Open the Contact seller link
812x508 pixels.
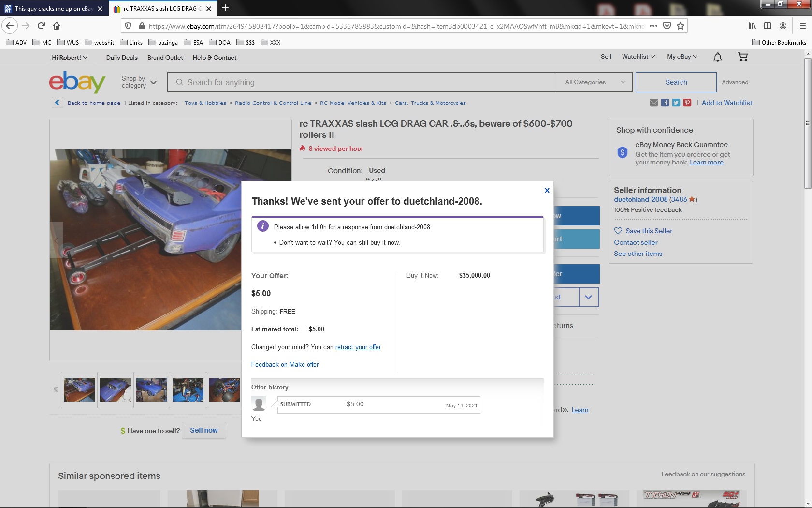(636, 242)
